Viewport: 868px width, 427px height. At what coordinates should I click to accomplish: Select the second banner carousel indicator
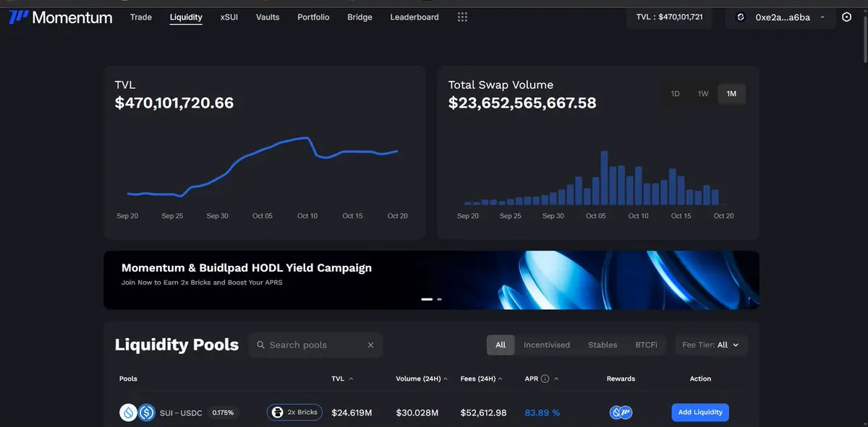click(x=439, y=299)
